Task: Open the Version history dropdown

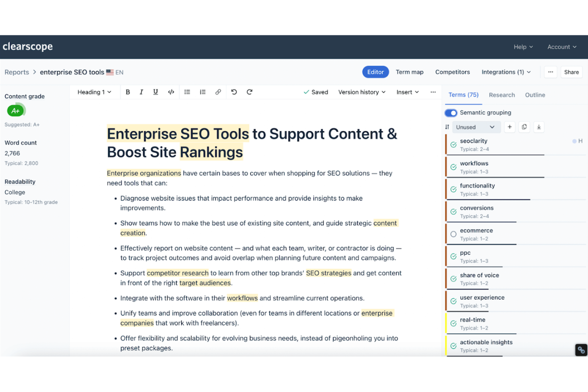Action: click(362, 92)
